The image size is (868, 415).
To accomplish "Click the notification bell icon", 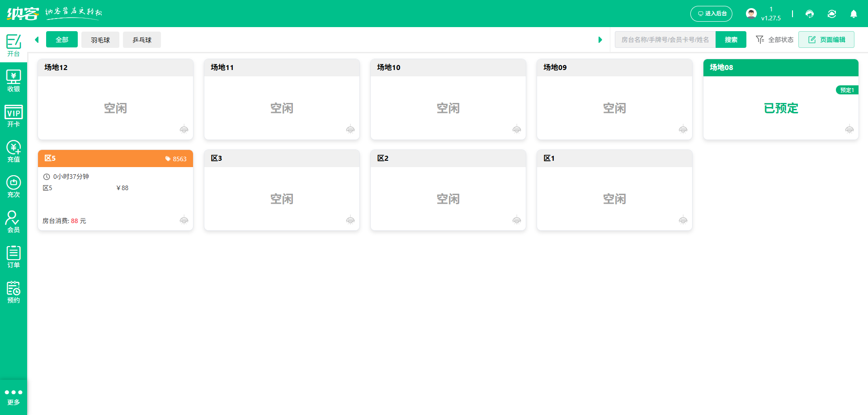I will pos(854,14).
